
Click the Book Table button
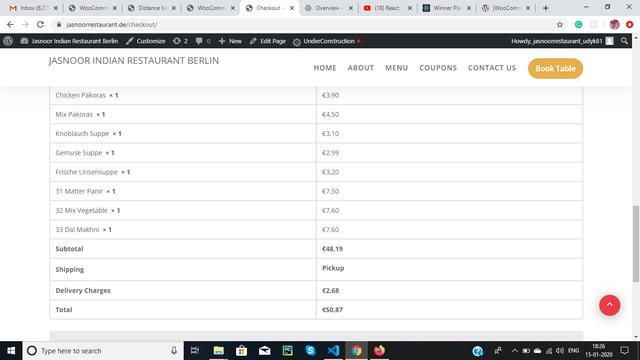pyautogui.click(x=555, y=68)
